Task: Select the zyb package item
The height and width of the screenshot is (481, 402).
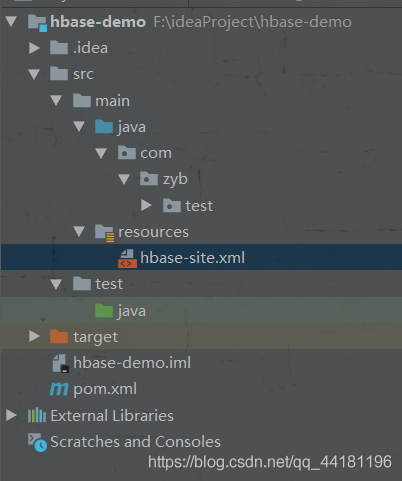Action: tap(164, 179)
